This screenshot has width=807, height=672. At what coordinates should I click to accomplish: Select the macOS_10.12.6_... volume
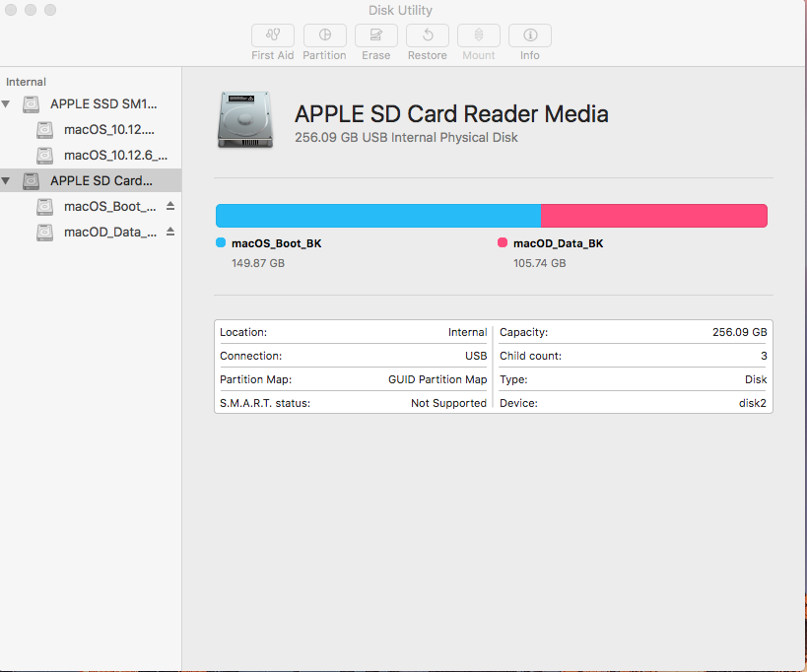[91, 156]
